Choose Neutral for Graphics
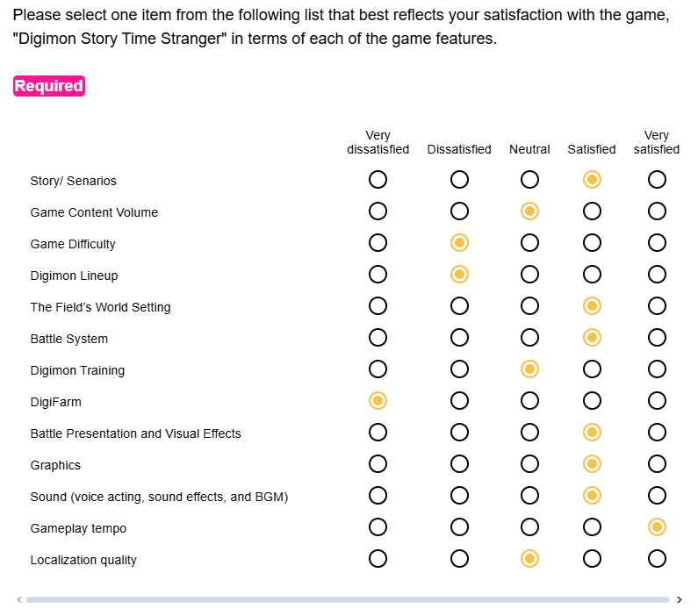 pyautogui.click(x=529, y=464)
